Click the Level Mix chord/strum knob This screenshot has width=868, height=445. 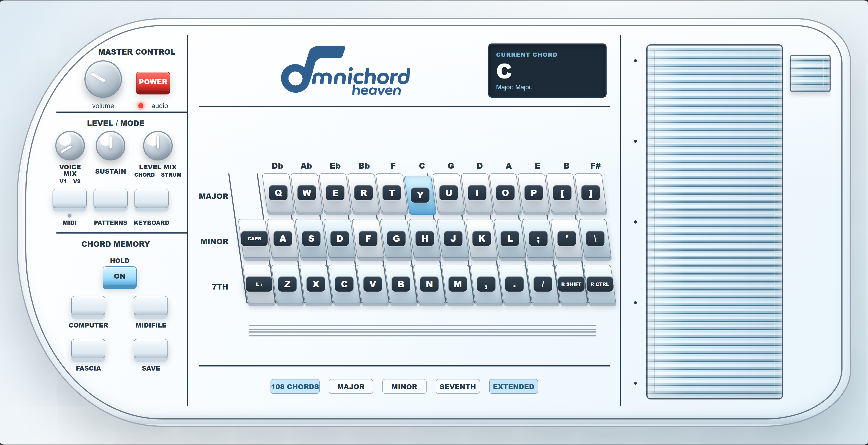coord(158,146)
